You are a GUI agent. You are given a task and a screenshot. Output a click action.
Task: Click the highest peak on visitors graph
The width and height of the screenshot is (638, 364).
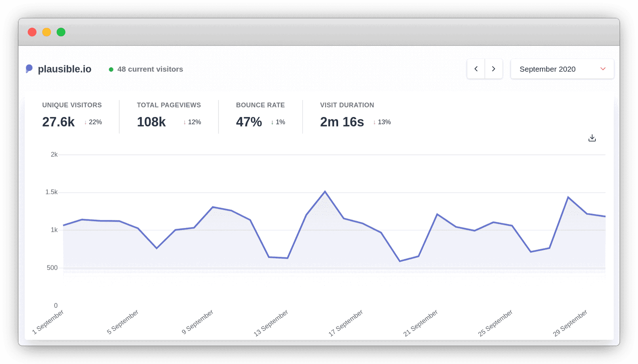click(x=325, y=192)
